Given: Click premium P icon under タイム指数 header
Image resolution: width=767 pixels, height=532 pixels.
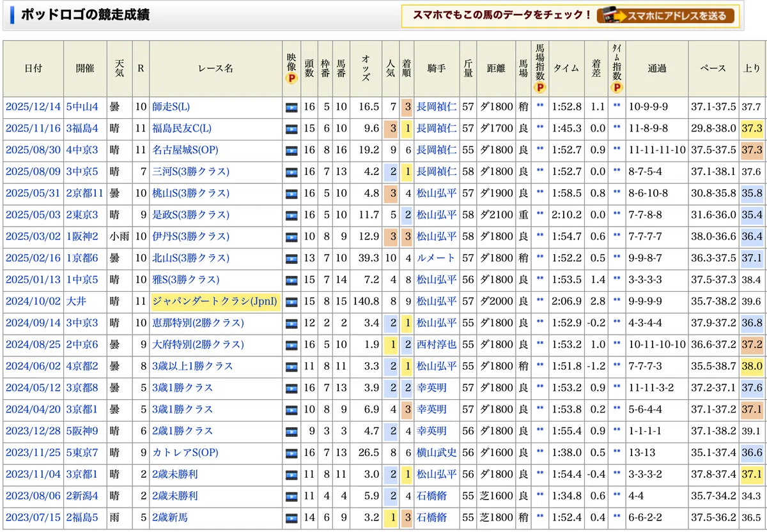Looking at the screenshot, I should tap(617, 88).
